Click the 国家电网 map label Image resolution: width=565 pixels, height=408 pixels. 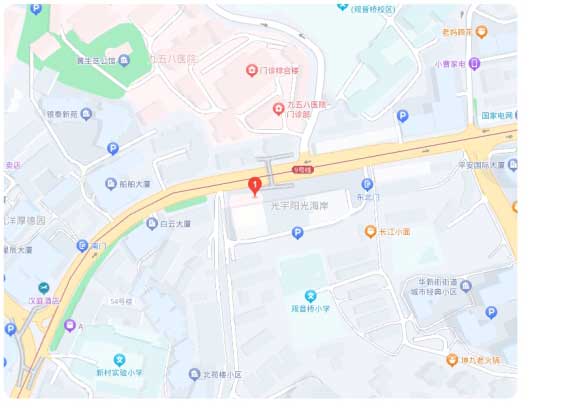(x=497, y=116)
